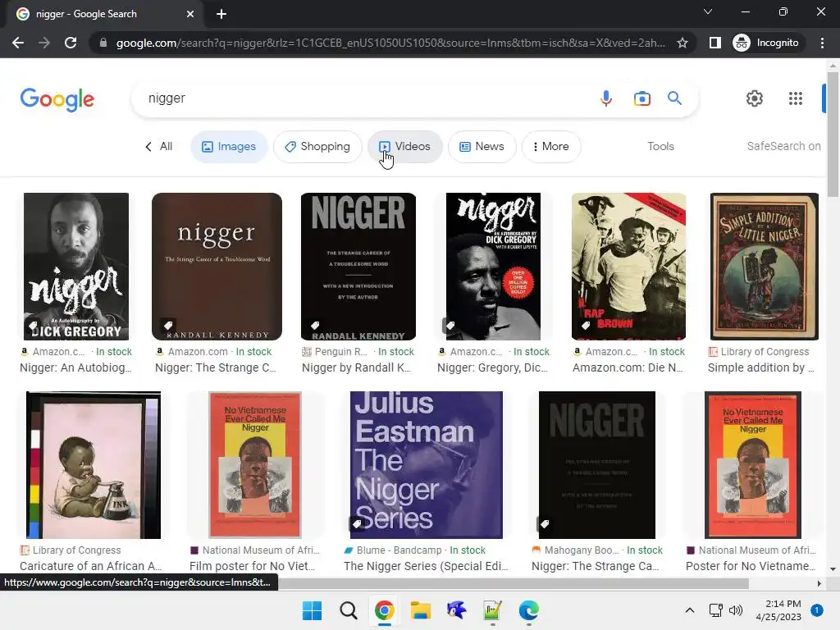Open the Tools filter options
Viewport: 840px width, 630px height.
[x=660, y=146]
